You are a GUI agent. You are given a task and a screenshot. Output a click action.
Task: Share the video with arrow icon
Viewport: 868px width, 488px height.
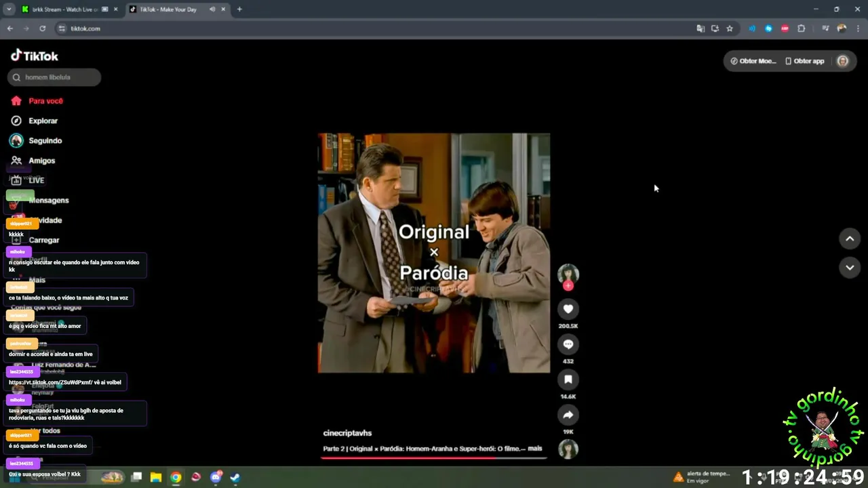(x=568, y=415)
